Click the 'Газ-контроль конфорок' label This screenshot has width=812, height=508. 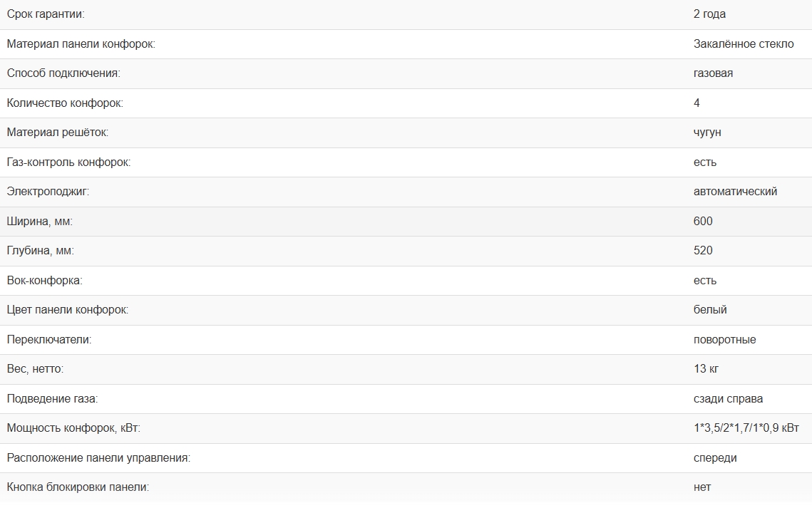pyautogui.click(x=68, y=162)
